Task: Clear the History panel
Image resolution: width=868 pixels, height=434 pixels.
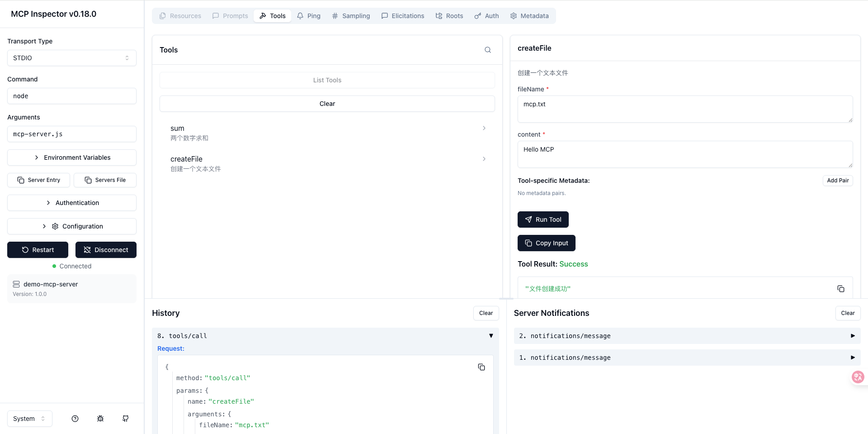Action: 486,313
